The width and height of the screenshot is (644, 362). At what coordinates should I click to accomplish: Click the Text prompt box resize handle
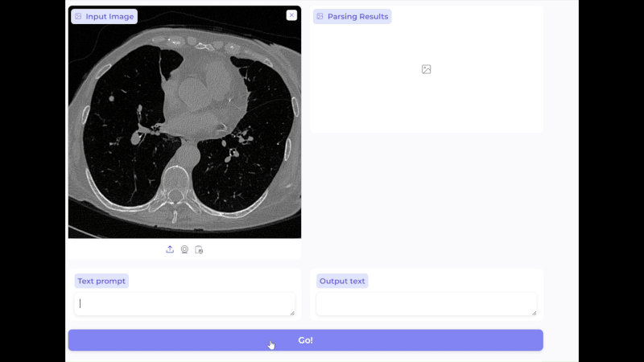291,312
